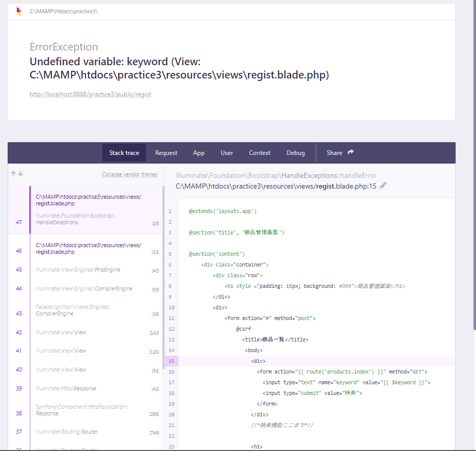The height and width of the screenshot is (451, 476).
Task: Open regist.blade.php in editor via pencil icon
Action: (382, 186)
